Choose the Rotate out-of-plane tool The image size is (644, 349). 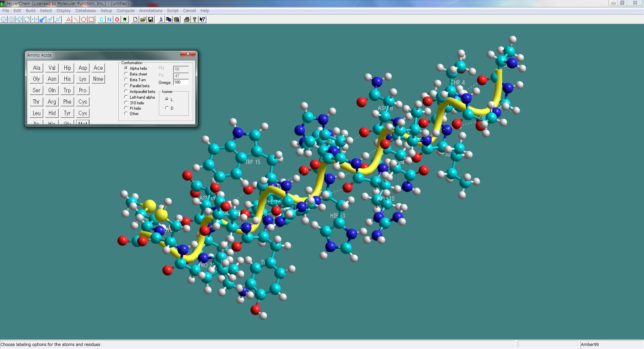point(19,19)
